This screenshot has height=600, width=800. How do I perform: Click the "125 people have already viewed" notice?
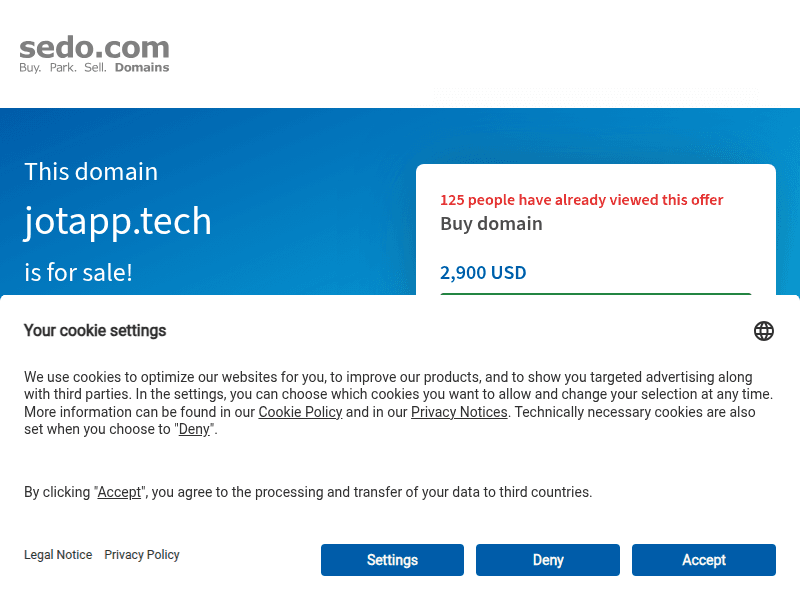coord(581,199)
